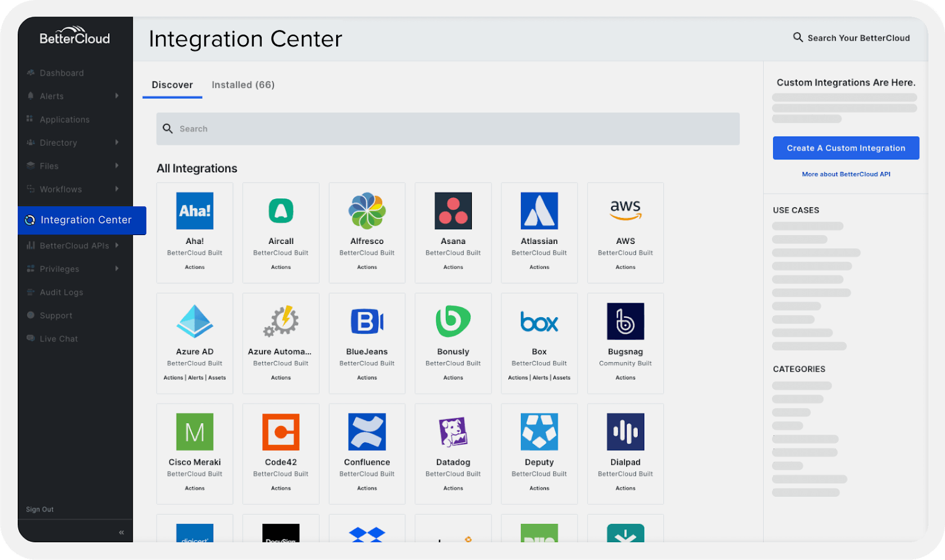Click the Dashboard sidebar icon
This screenshot has width=945, height=560.
click(x=31, y=73)
